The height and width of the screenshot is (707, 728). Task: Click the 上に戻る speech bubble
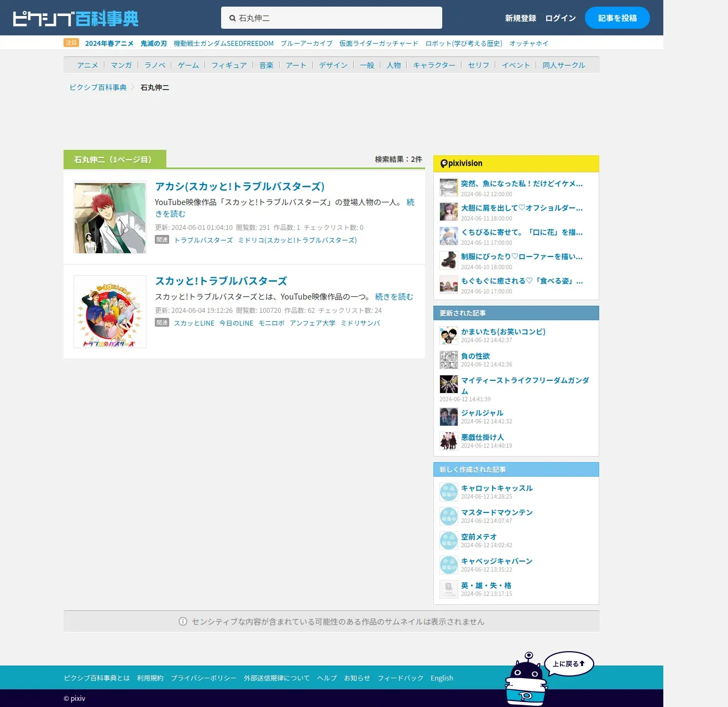[569, 664]
